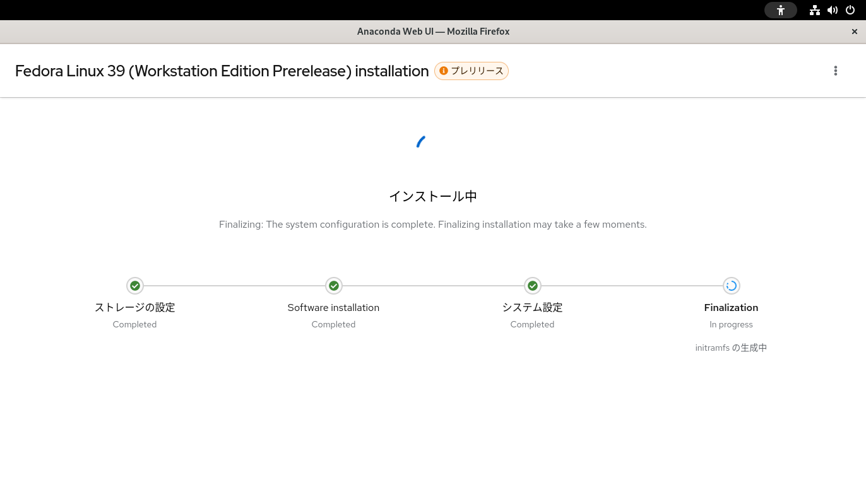The width and height of the screenshot is (866, 504).
Task: Open the kebab options menu in header
Action: [835, 71]
